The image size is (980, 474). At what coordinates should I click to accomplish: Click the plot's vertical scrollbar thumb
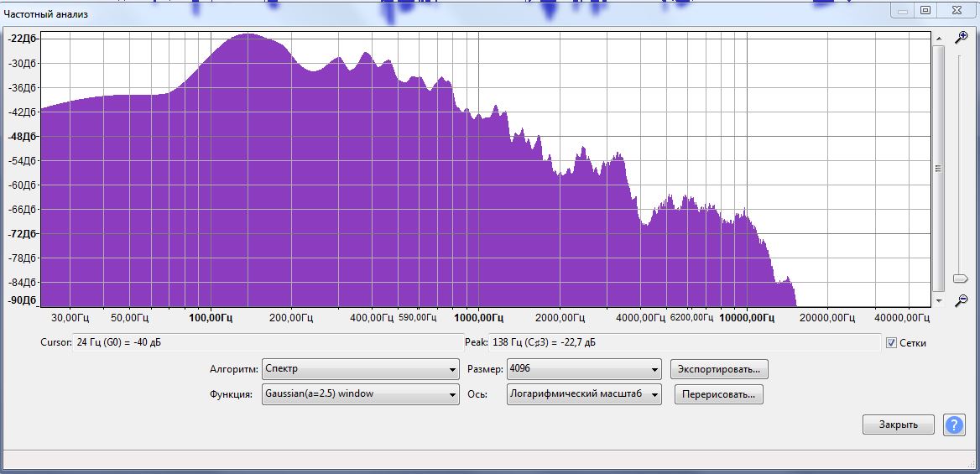tap(939, 169)
